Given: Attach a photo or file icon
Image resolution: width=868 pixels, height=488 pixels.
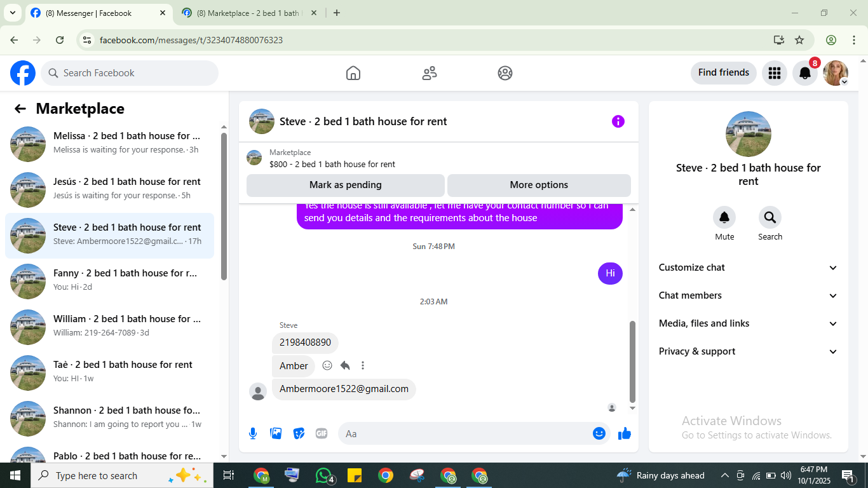Looking at the screenshot, I should [x=276, y=433].
